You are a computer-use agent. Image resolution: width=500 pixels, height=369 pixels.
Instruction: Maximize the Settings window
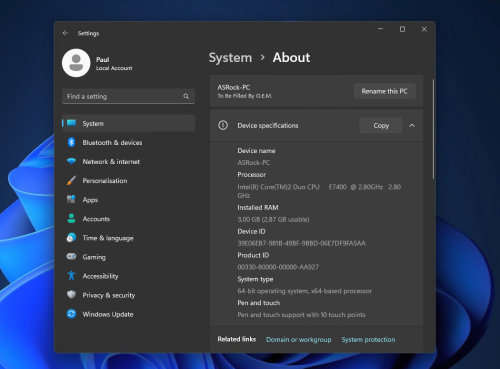click(x=402, y=29)
